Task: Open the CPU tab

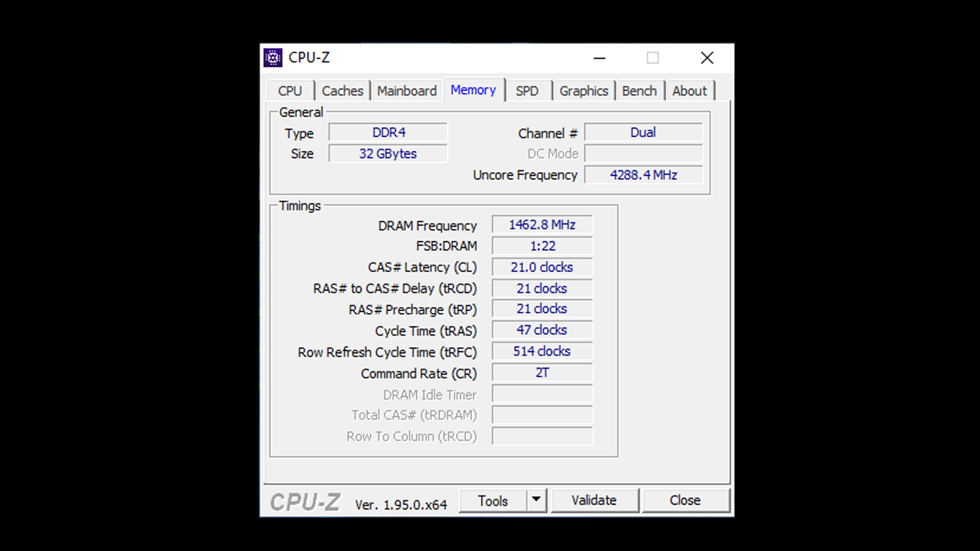Action: point(290,91)
